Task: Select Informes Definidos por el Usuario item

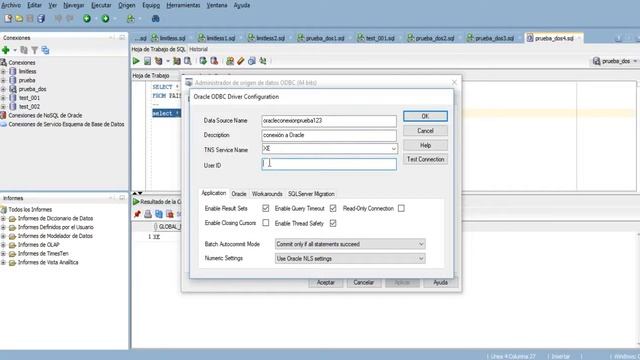Action: click(x=56, y=227)
